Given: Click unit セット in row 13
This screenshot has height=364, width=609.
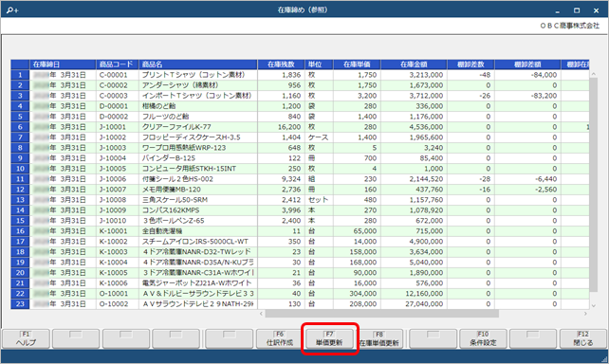Looking at the screenshot, I should 318,200.
